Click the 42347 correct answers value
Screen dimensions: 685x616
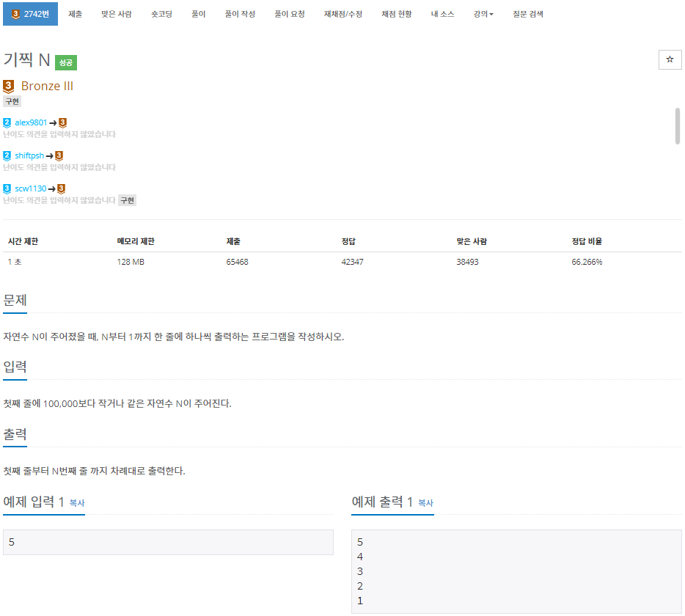[x=352, y=262]
